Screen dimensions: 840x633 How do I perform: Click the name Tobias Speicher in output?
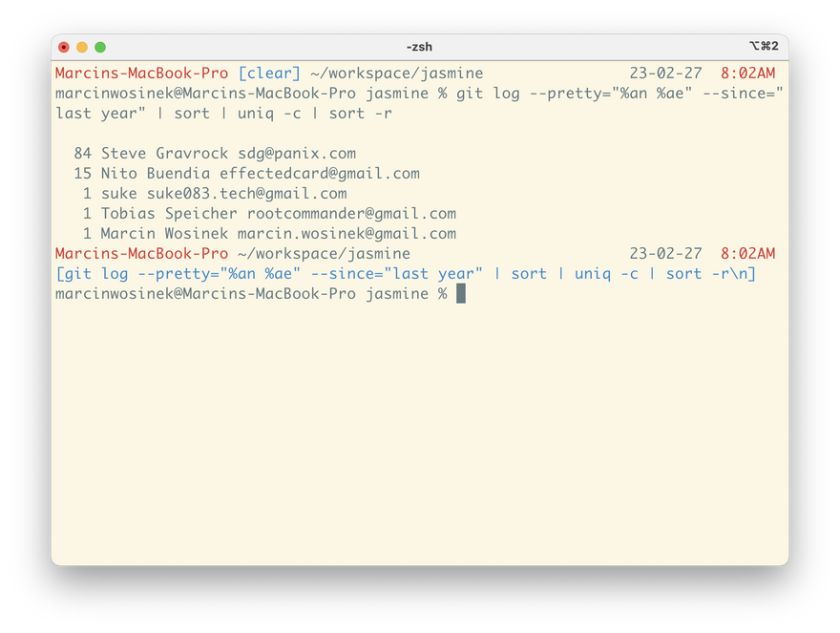pyautogui.click(x=169, y=214)
